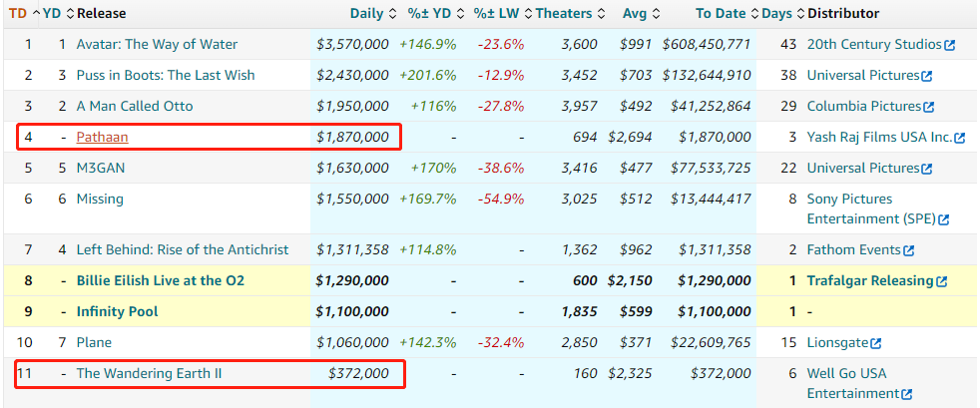Select the -38.6% LW change value
The height and width of the screenshot is (408, 980).
coord(501,168)
